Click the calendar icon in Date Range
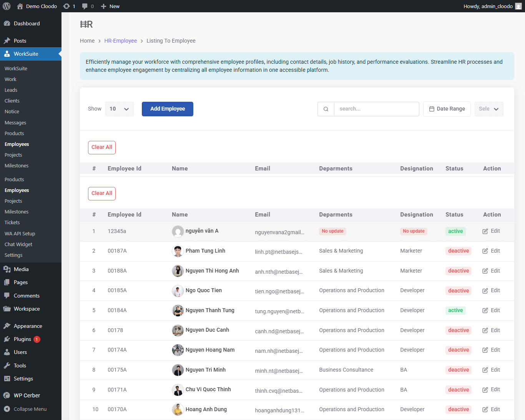Screen dimensions: 525x420 point(432,109)
